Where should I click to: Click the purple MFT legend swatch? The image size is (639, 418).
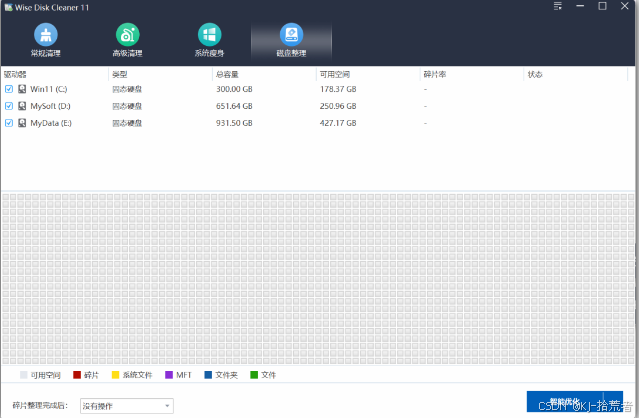169,375
